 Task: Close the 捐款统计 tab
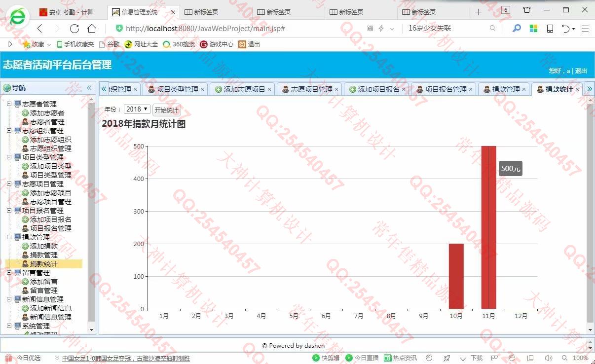[577, 89]
